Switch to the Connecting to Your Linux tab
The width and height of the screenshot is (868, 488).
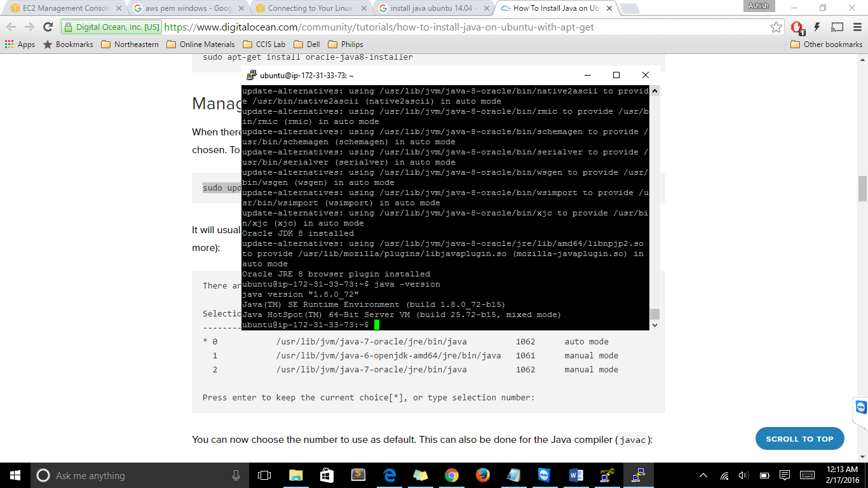click(x=309, y=8)
